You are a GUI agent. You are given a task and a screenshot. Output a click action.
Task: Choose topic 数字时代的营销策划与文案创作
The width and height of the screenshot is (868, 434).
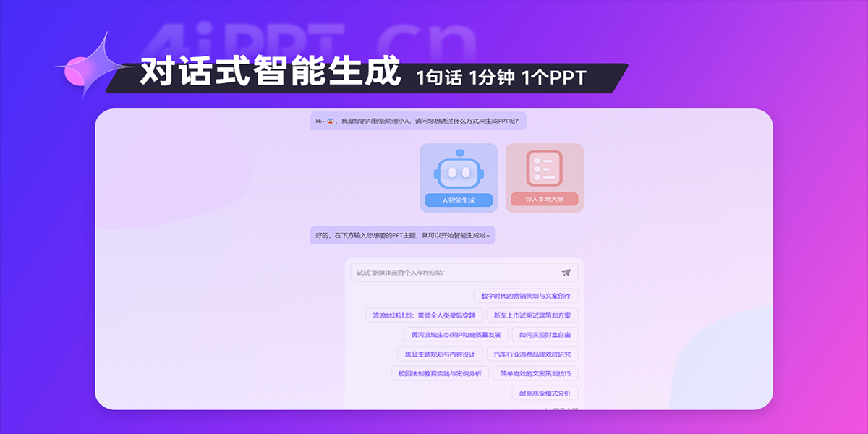coord(527,296)
